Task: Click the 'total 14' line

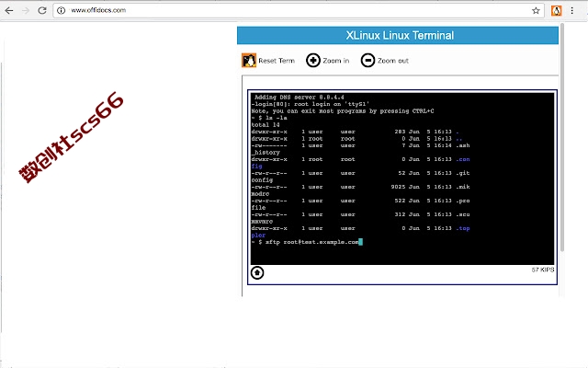Action: [x=266, y=125]
